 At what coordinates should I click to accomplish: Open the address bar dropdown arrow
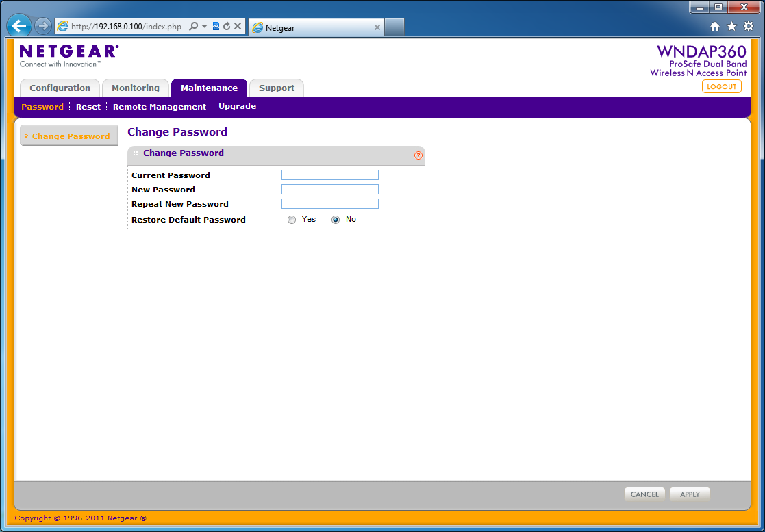click(204, 26)
